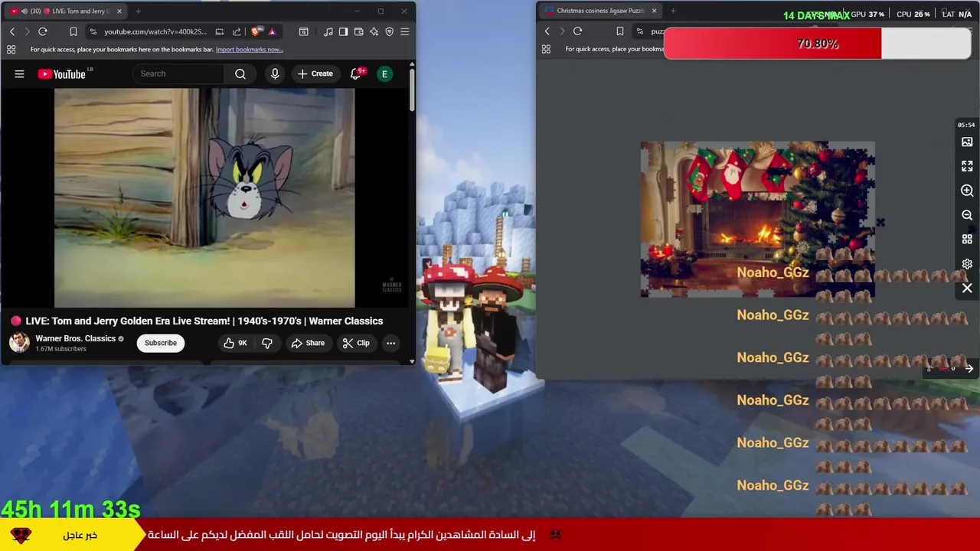
Task: Like the video showing 9K likes
Action: coord(235,343)
